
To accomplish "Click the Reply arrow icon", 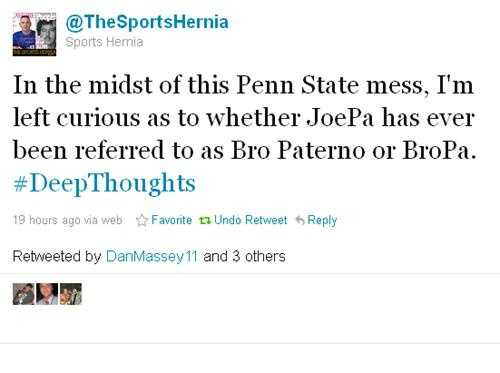I will pos(300,220).
